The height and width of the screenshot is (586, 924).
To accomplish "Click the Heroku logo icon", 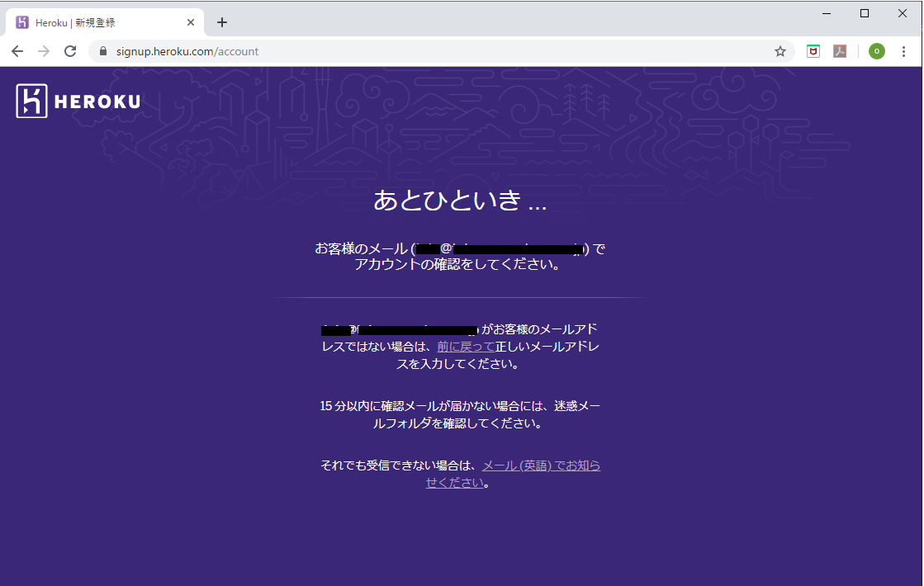I will (32, 101).
